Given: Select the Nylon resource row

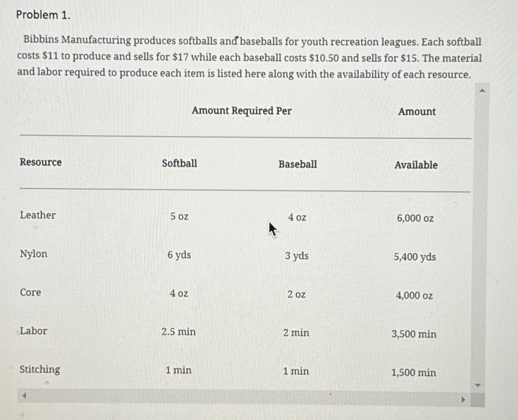Looking at the screenshot, I should [x=34, y=254].
